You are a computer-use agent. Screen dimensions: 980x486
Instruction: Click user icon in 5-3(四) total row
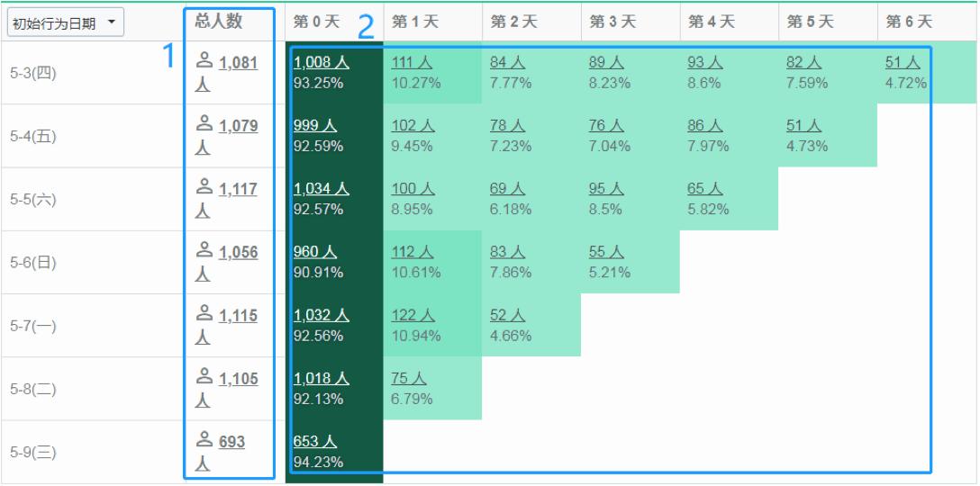(x=204, y=62)
